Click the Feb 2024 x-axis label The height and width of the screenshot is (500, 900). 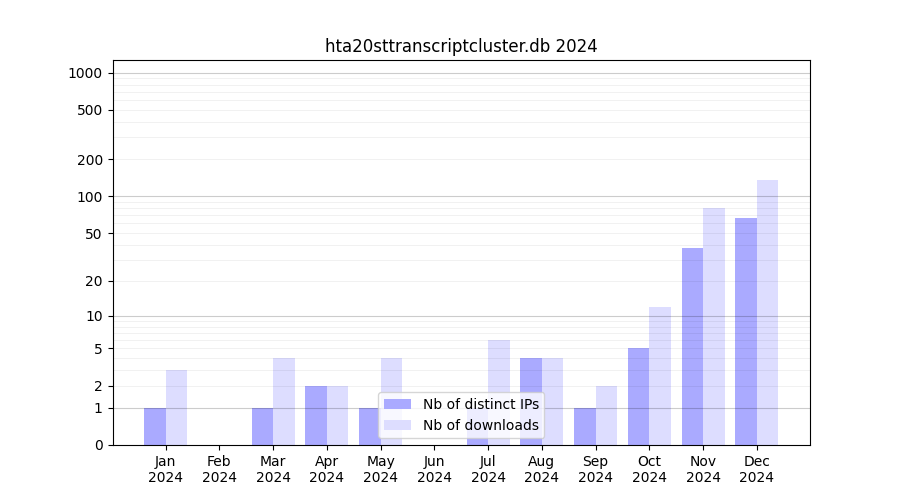[x=219, y=469]
